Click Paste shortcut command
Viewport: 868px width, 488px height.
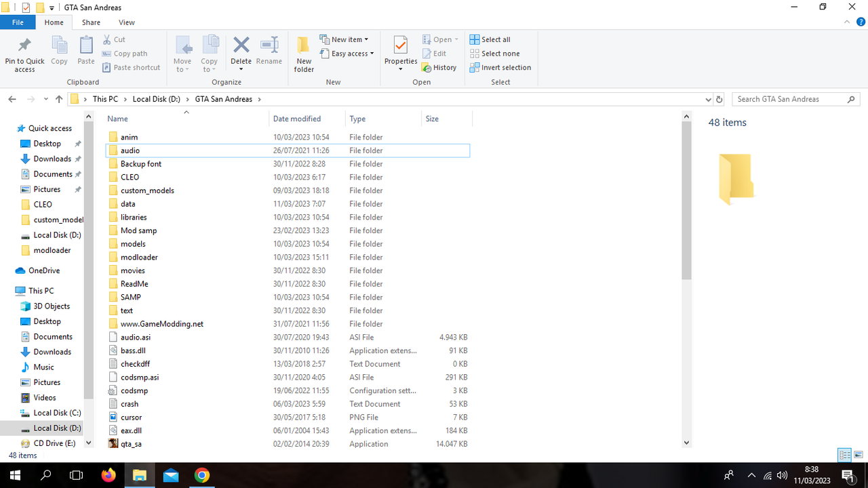point(132,68)
